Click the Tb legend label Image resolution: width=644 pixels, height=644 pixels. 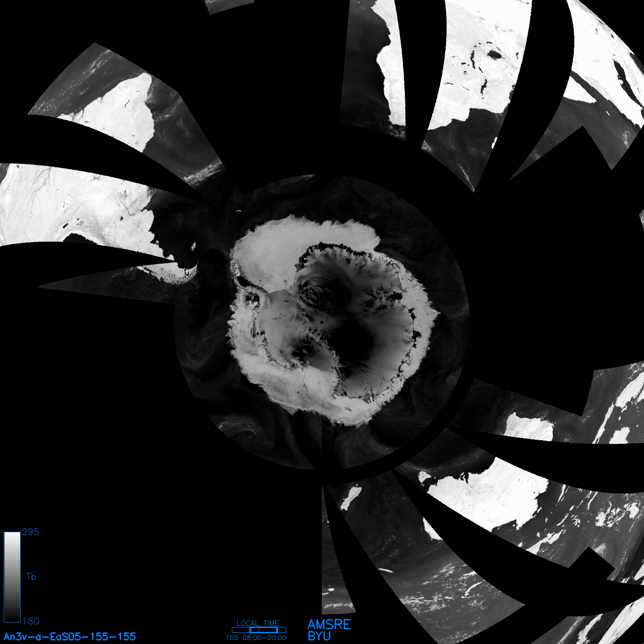coord(31,577)
